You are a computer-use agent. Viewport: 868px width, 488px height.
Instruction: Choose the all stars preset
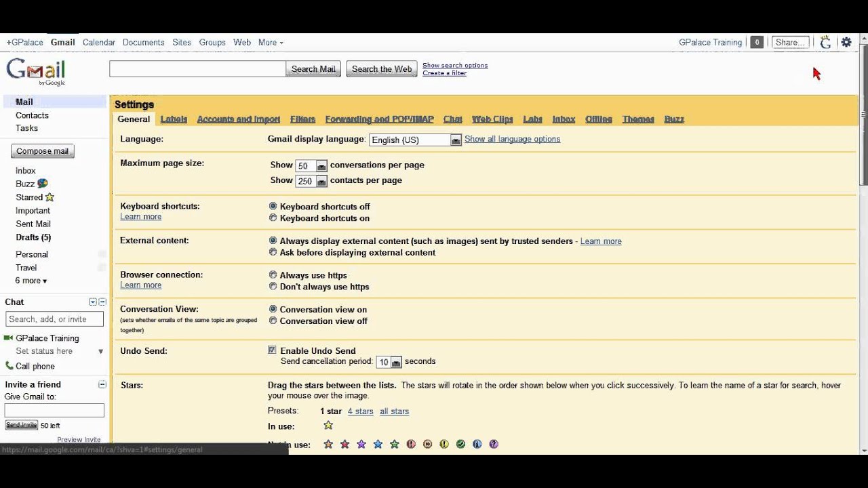pyautogui.click(x=394, y=411)
